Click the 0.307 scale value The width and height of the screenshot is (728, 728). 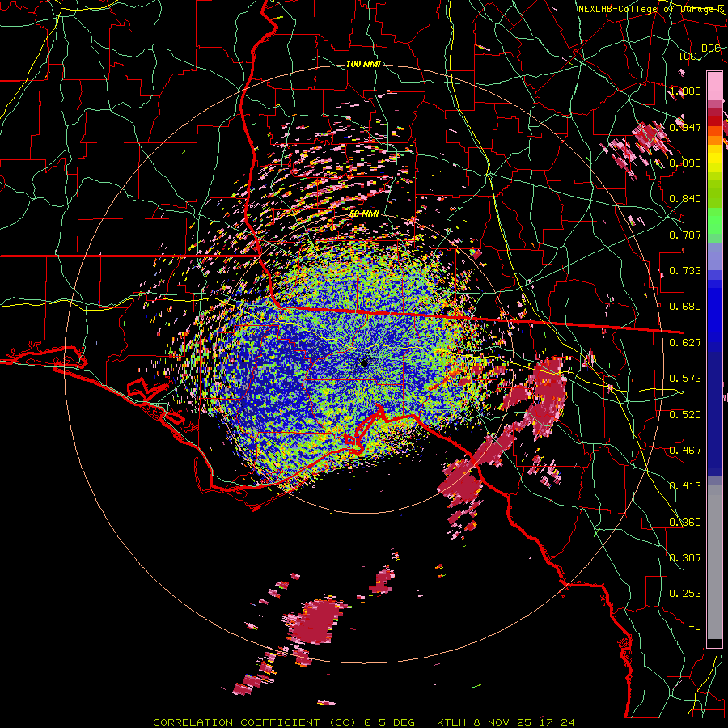[685, 558]
